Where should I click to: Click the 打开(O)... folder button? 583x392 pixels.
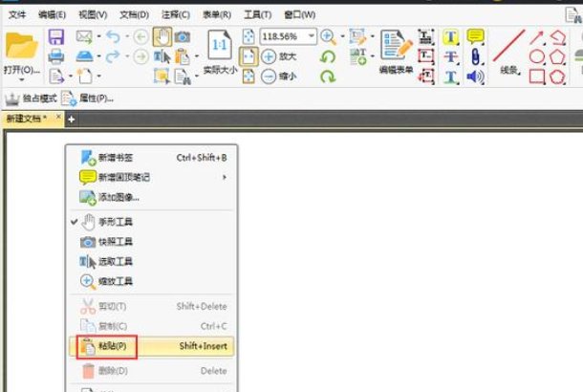click(x=22, y=53)
